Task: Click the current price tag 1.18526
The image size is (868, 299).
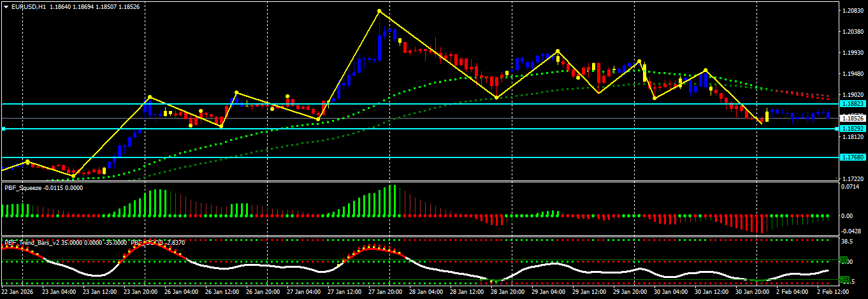Action: click(x=852, y=118)
